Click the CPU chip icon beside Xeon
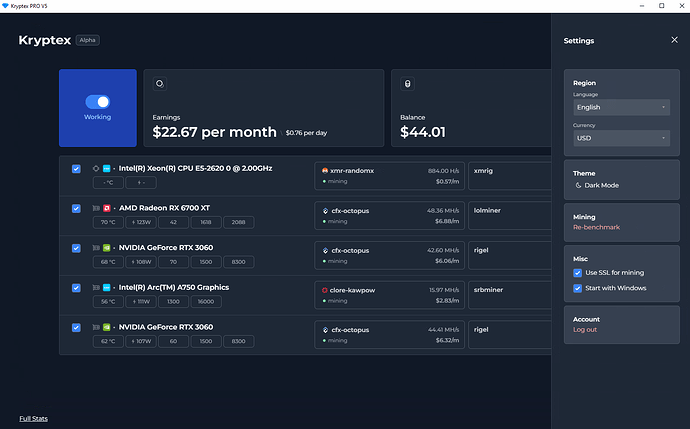This screenshot has height=429, width=690. 96,169
